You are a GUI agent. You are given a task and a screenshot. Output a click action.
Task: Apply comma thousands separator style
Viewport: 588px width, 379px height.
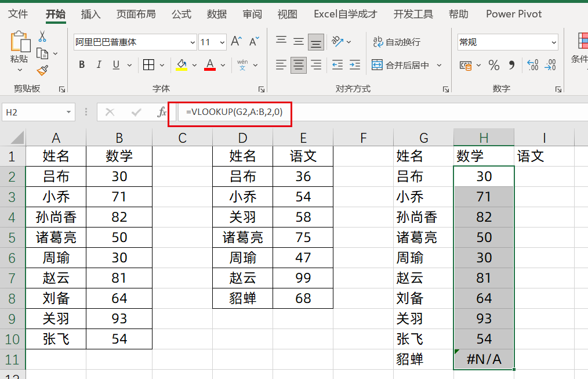511,65
